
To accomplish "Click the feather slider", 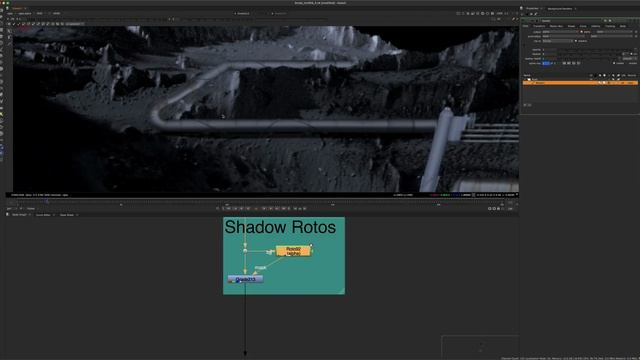I will tap(590, 54).
